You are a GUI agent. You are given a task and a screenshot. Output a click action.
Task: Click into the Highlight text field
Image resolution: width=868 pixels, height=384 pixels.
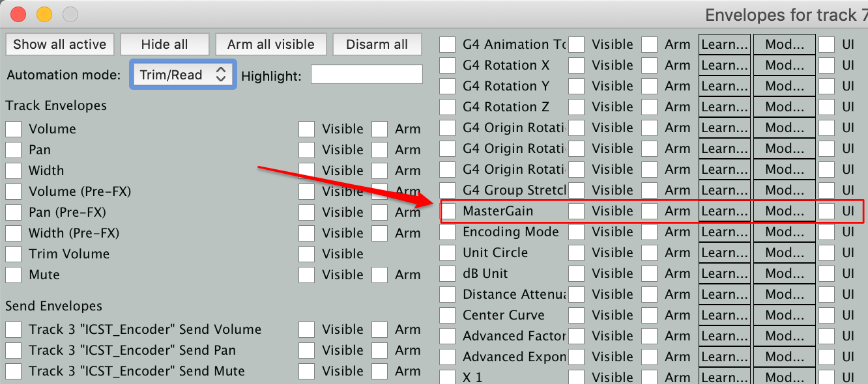pos(366,75)
